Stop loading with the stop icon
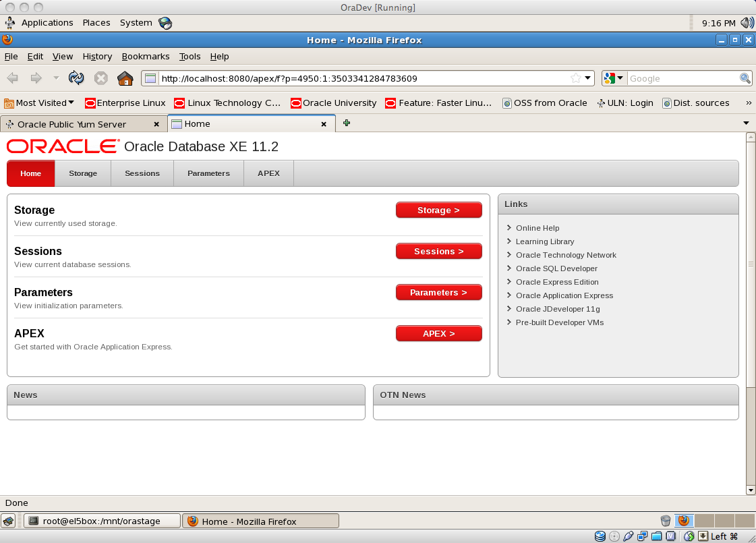This screenshot has height=543, width=756. click(100, 78)
